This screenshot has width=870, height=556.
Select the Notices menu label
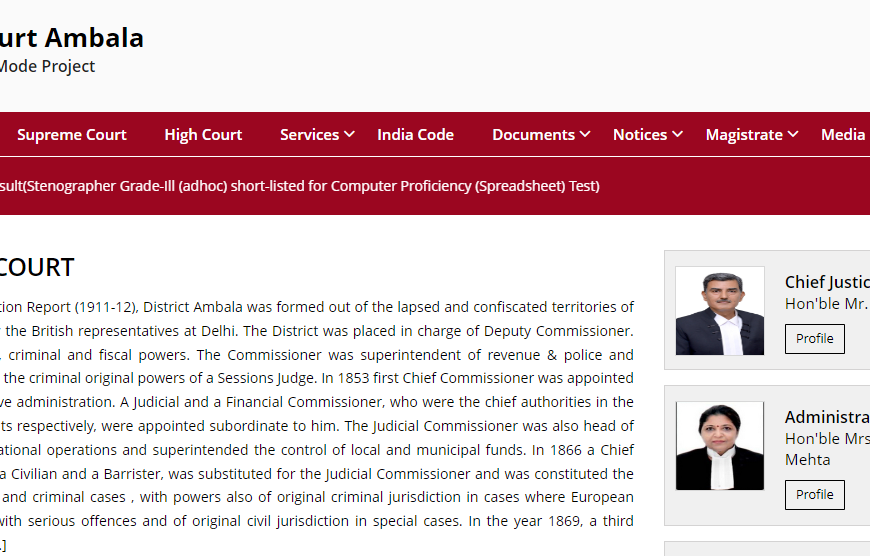click(640, 135)
